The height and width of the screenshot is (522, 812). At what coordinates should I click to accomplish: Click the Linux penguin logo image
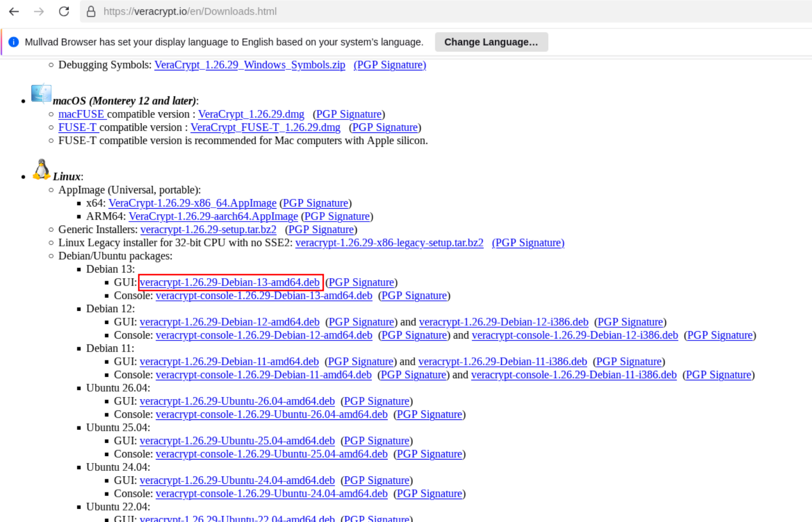point(42,169)
